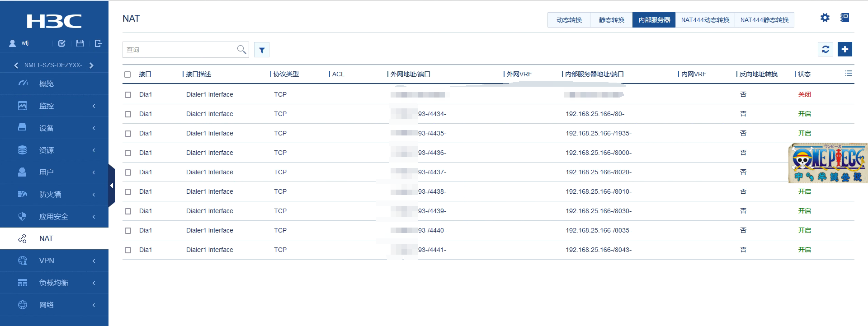Click the refresh table icon
Image resolution: width=868 pixels, height=326 pixels.
tap(826, 49)
